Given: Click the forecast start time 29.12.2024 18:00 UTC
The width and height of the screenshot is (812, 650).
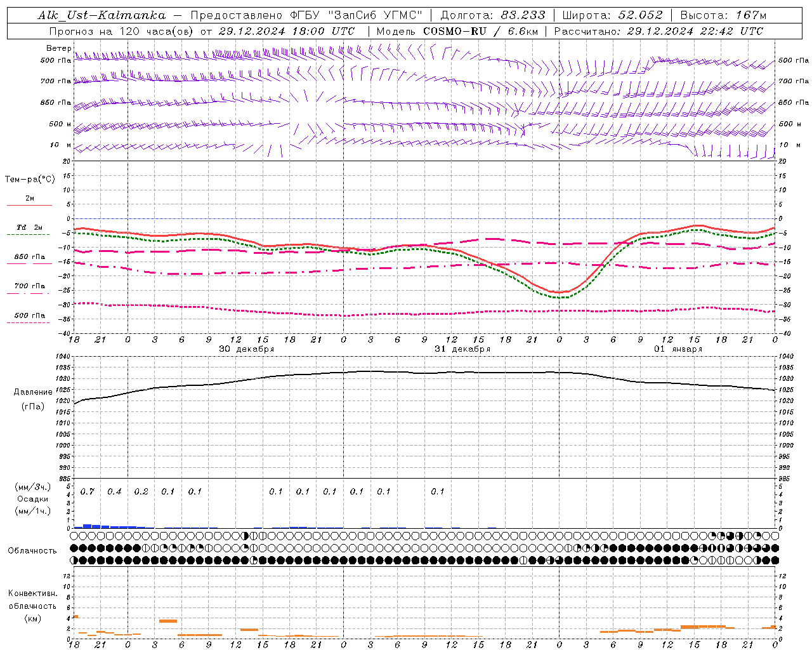Looking at the screenshot, I should coord(286,31).
